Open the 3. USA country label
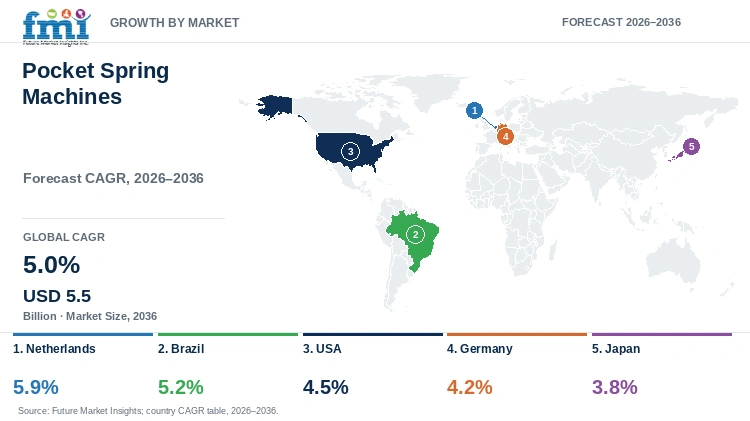Screen dimensions: 750x421 click(x=322, y=349)
